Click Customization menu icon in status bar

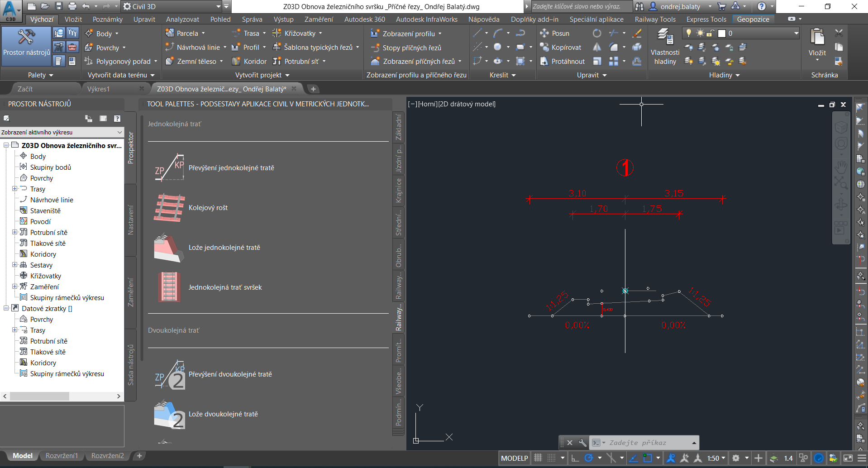862,458
